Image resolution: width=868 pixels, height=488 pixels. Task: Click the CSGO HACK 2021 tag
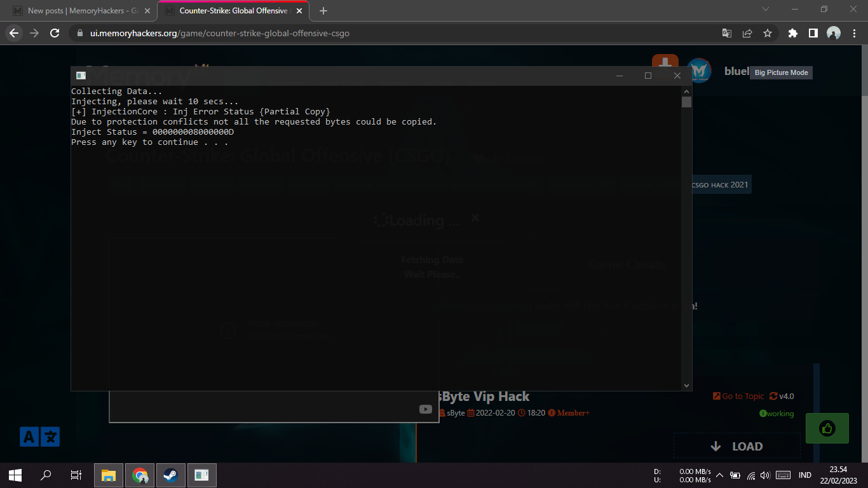[x=720, y=184]
